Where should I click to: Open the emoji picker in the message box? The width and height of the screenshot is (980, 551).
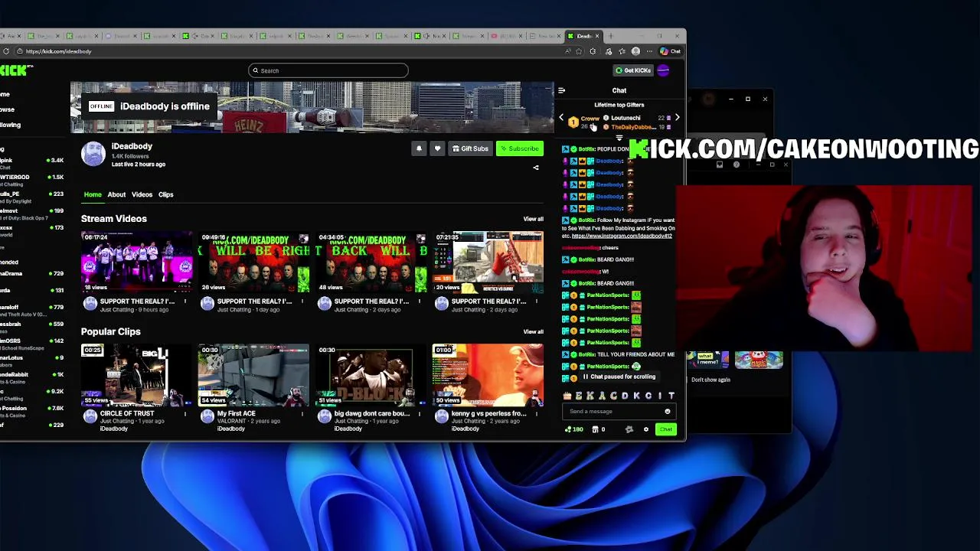coord(668,412)
